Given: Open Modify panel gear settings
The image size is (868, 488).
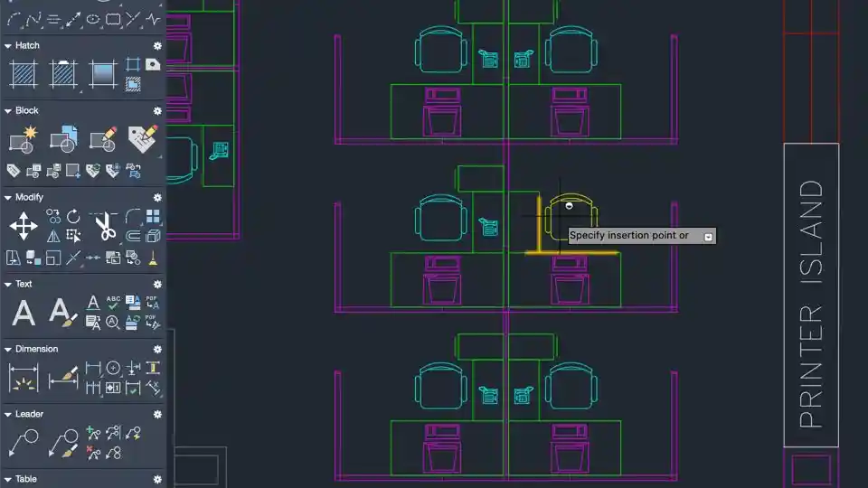Looking at the screenshot, I should tap(157, 198).
